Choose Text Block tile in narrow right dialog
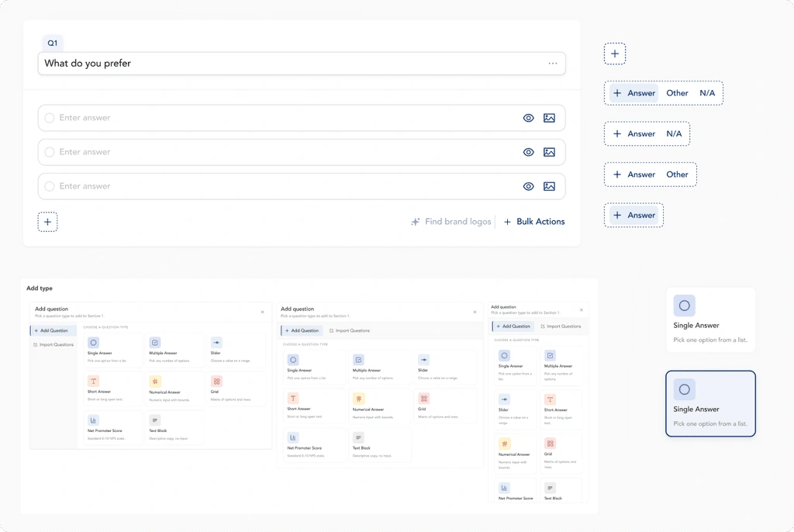This screenshot has width=794, height=532. [561, 490]
